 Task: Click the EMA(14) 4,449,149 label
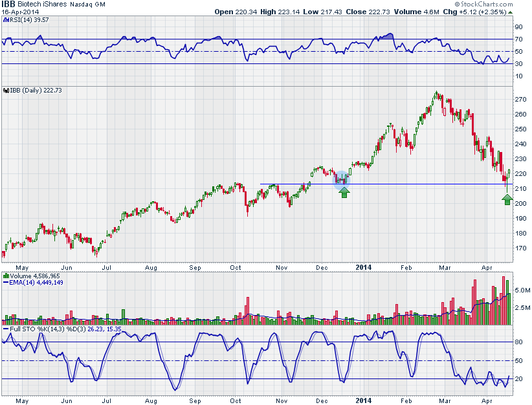tap(36, 283)
